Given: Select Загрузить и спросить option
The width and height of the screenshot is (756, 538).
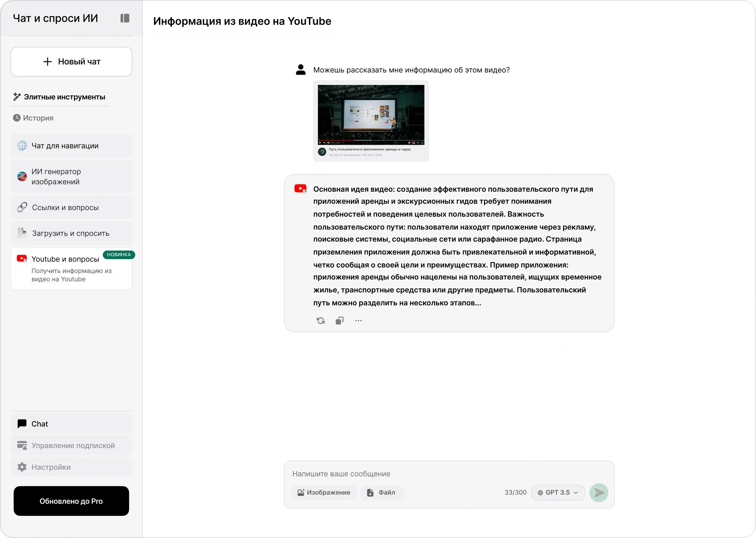Looking at the screenshot, I should pos(71,233).
